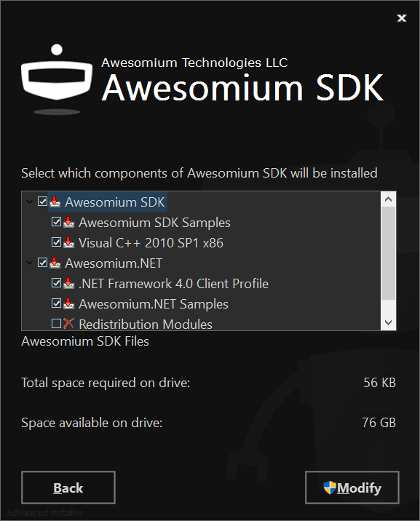The height and width of the screenshot is (521, 420).
Task: Click the components list scrollbar thumb
Action: [388, 253]
